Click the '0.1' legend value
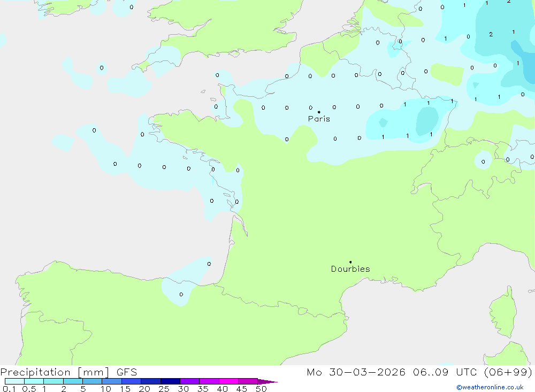The image size is (535, 392). (9, 389)
